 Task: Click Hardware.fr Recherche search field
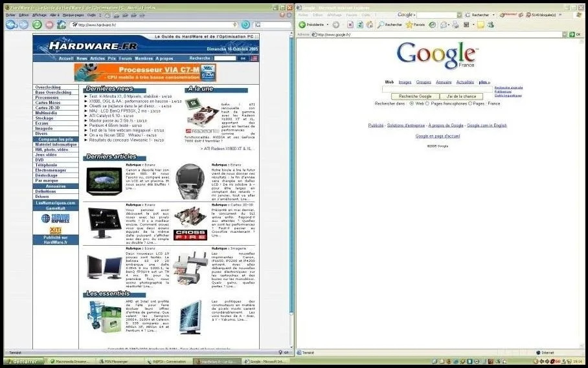coord(225,58)
